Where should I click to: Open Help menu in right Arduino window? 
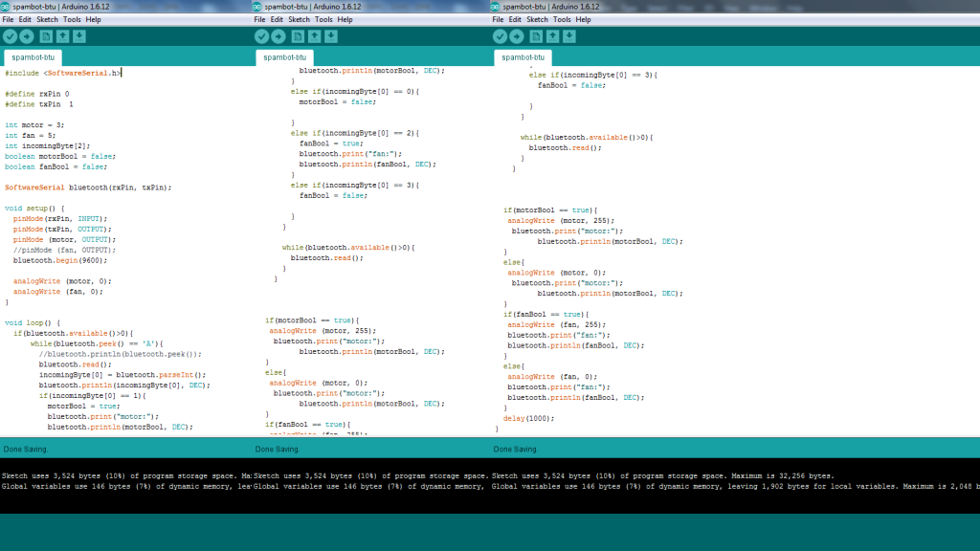pos(583,19)
